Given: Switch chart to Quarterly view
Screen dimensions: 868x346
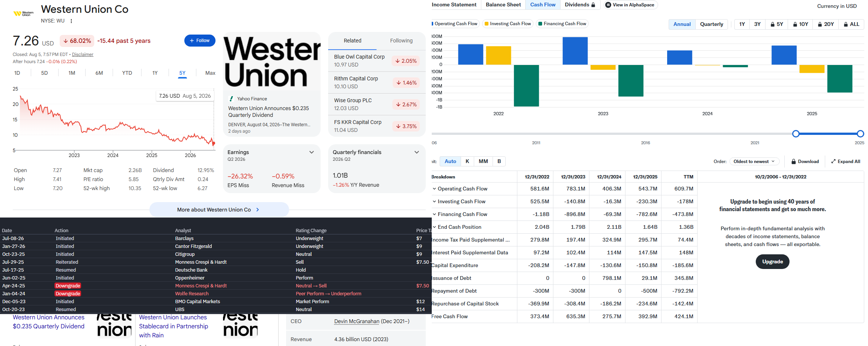Looking at the screenshot, I should (711, 24).
